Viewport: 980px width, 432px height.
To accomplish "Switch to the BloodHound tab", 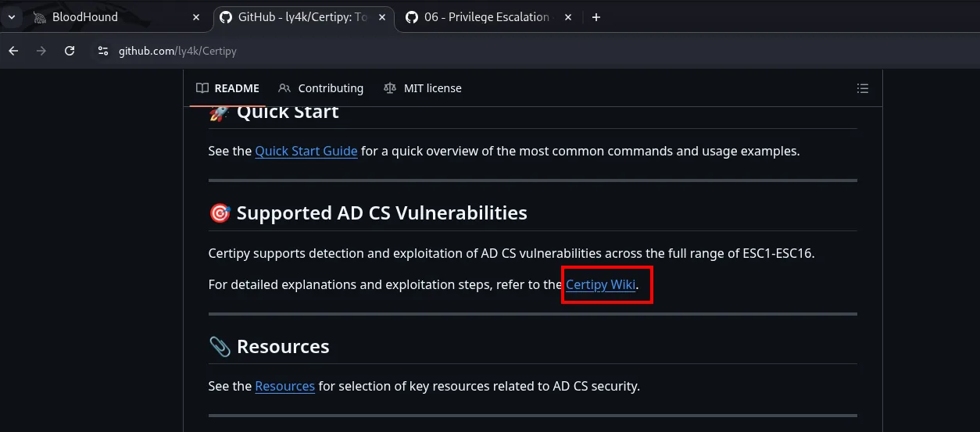I will coord(116,16).
